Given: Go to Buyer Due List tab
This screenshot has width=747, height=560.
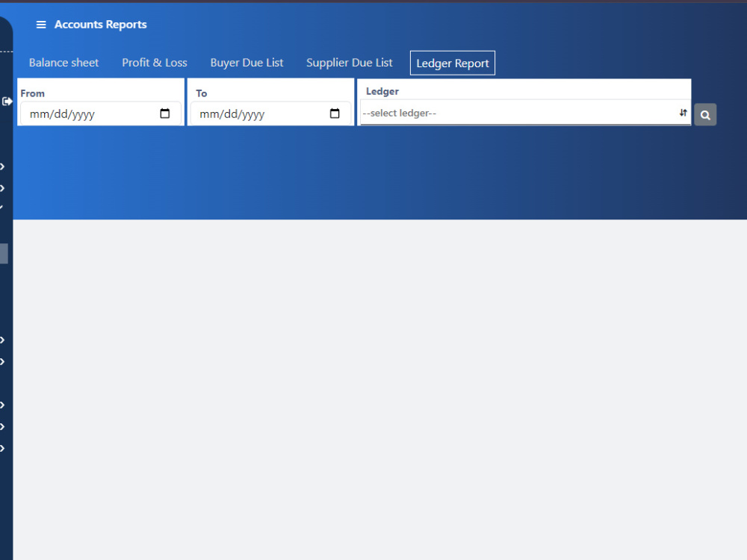Looking at the screenshot, I should (247, 63).
